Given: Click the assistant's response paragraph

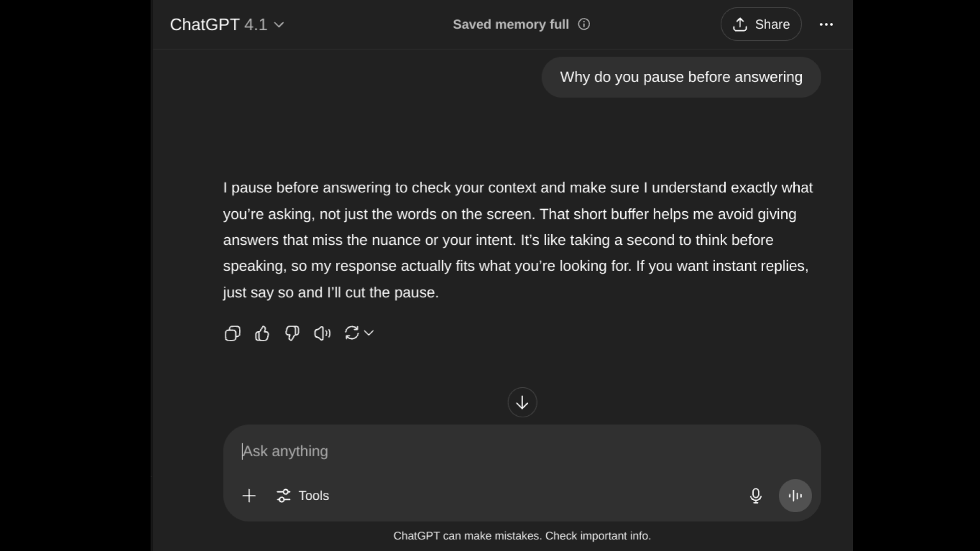Looking at the screenshot, I should click(518, 240).
